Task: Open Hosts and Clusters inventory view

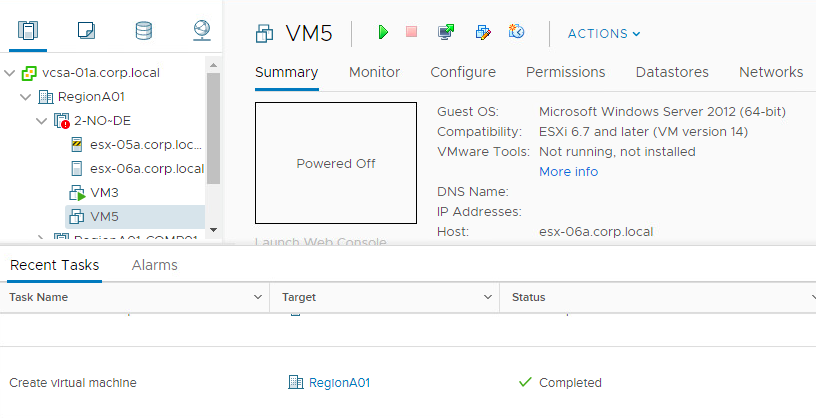Action: pyautogui.click(x=28, y=30)
